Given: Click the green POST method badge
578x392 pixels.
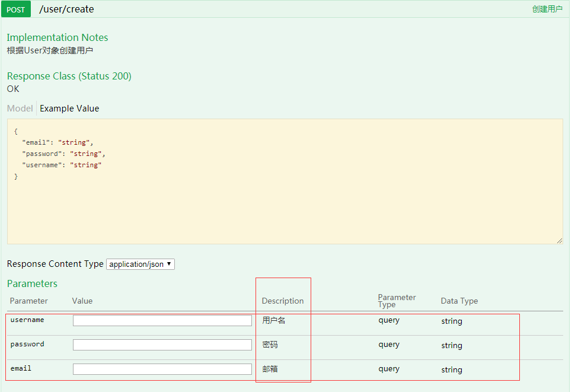Looking at the screenshot, I should (x=15, y=9).
